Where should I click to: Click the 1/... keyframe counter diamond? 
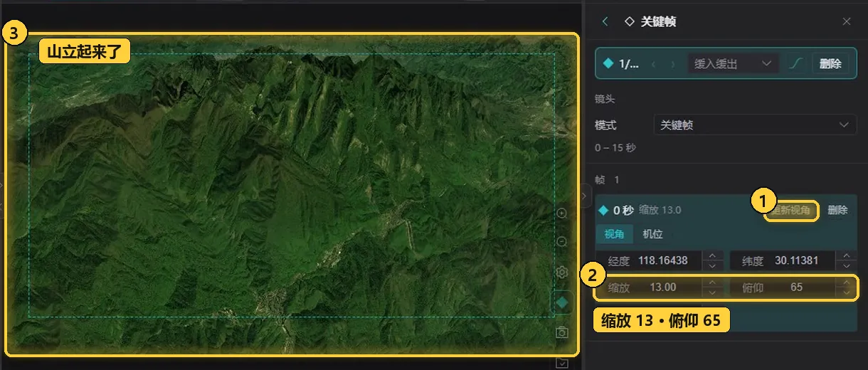point(607,63)
